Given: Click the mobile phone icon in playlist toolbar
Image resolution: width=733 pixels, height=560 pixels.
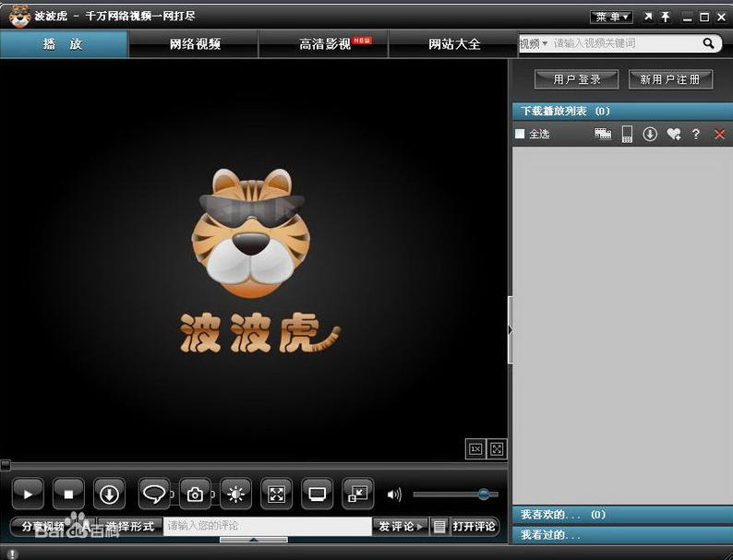Looking at the screenshot, I should (628, 135).
